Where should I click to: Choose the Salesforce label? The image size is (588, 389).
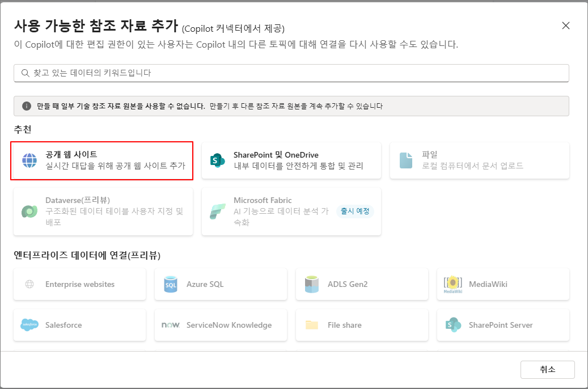pos(64,325)
